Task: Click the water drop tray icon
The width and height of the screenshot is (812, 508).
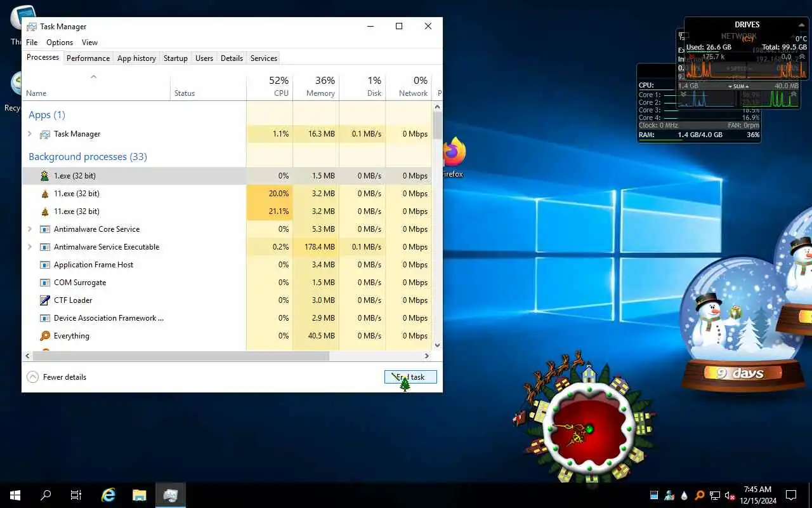Action: click(684, 495)
